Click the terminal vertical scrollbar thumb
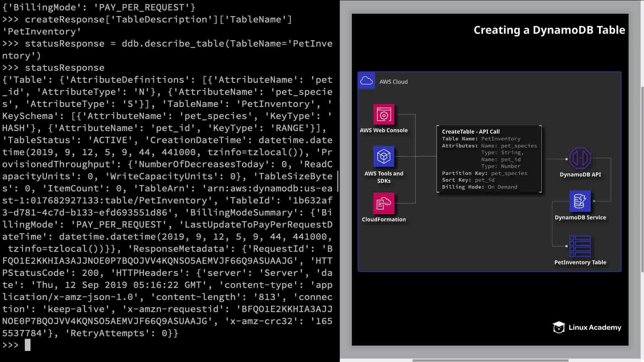644x362 pixels. click(x=338, y=181)
